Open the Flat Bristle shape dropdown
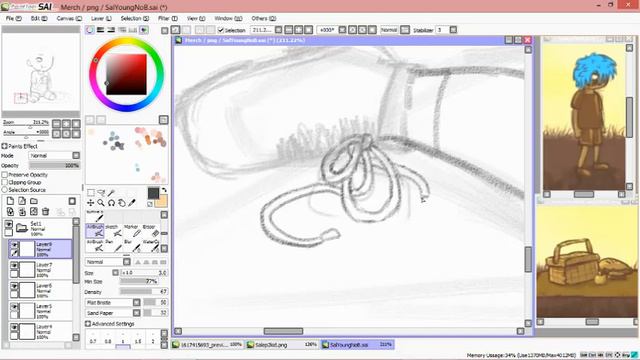This screenshot has height=360, width=640. [x=136, y=302]
